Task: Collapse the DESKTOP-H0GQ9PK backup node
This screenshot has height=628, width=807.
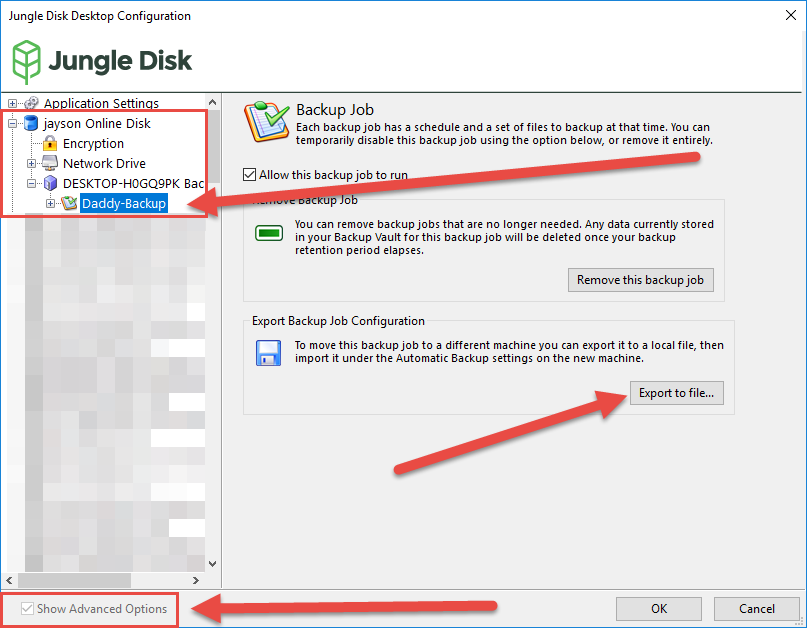Action: (x=31, y=183)
